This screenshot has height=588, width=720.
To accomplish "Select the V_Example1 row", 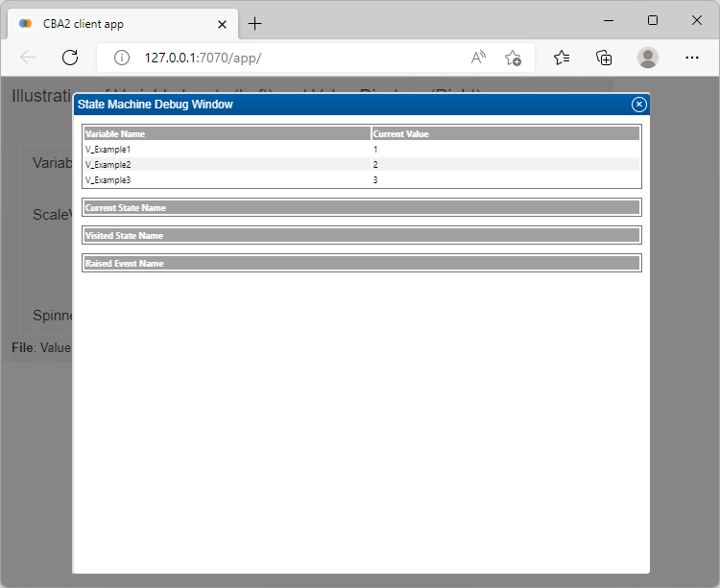I will point(227,150).
